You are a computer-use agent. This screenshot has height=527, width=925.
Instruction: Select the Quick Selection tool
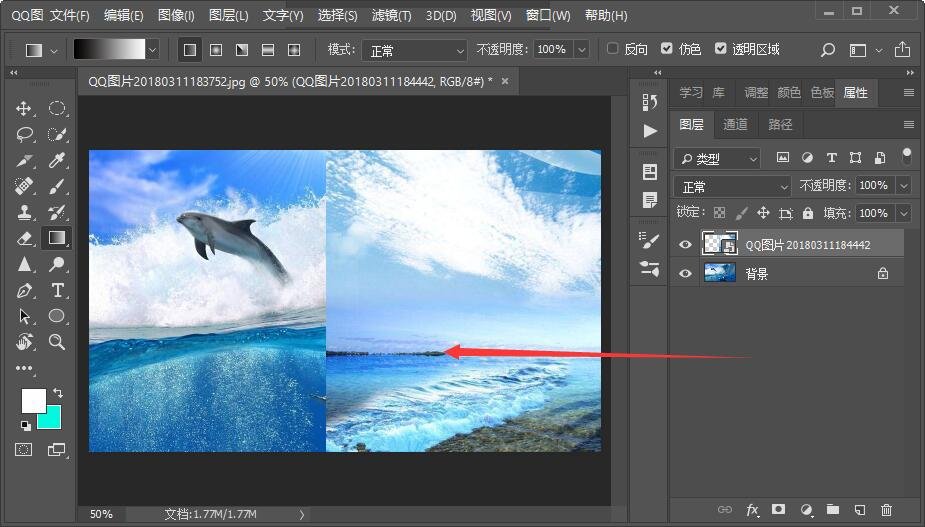(x=57, y=135)
